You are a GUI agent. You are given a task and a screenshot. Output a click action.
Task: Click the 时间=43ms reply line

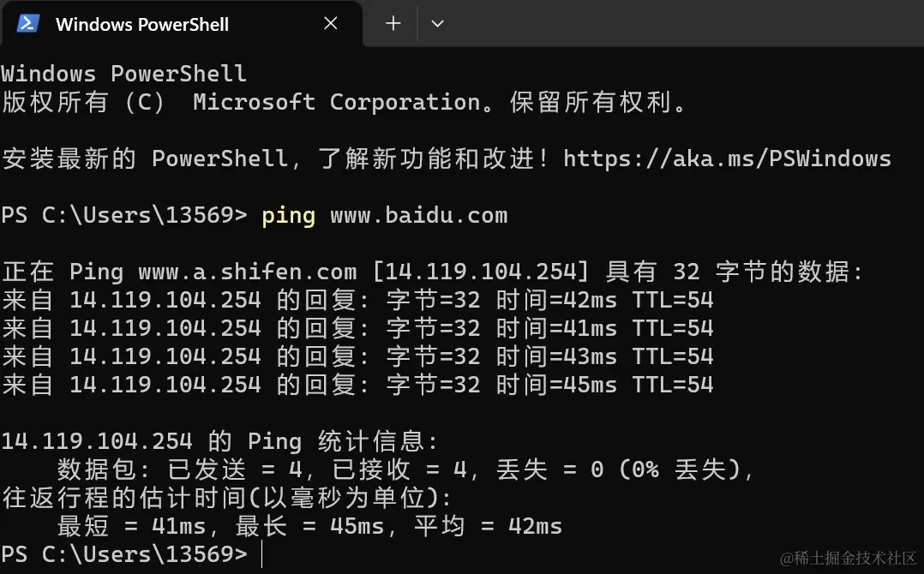[x=357, y=356]
